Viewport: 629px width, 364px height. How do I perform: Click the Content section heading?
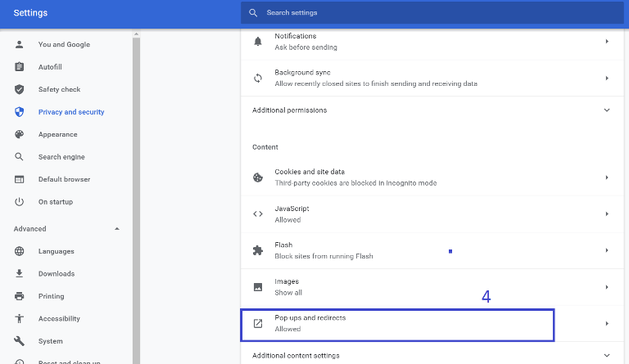pos(265,147)
